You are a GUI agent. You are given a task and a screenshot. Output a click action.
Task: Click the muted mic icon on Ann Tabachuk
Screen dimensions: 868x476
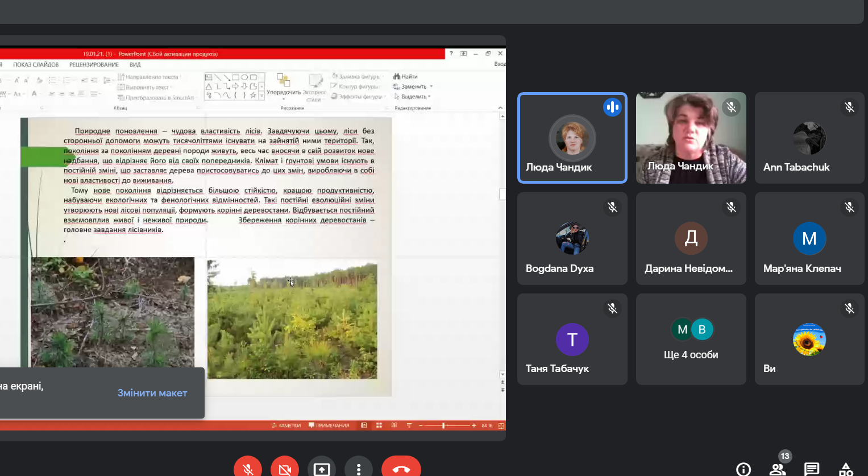click(x=849, y=107)
